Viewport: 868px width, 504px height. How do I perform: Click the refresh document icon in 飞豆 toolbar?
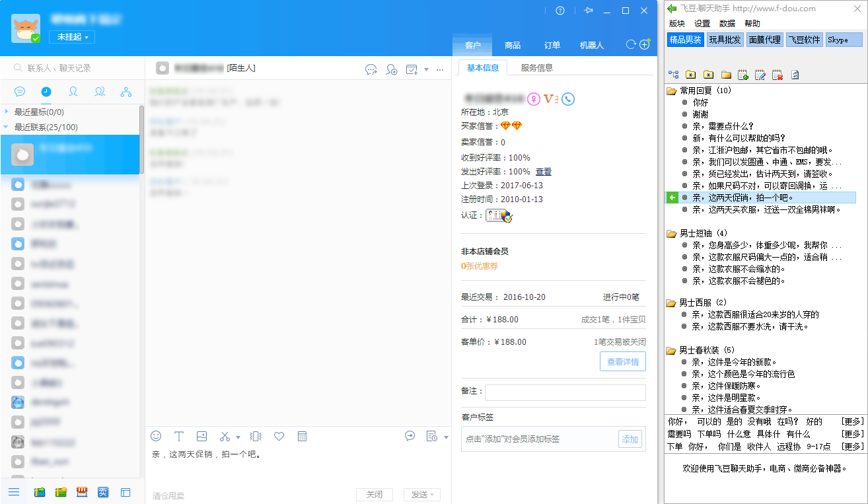point(795,75)
